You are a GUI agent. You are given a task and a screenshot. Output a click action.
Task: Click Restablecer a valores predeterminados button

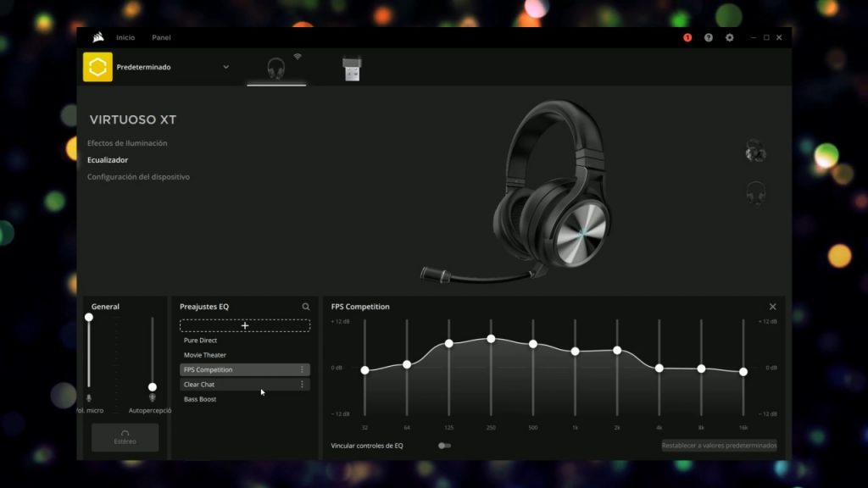(719, 446)
